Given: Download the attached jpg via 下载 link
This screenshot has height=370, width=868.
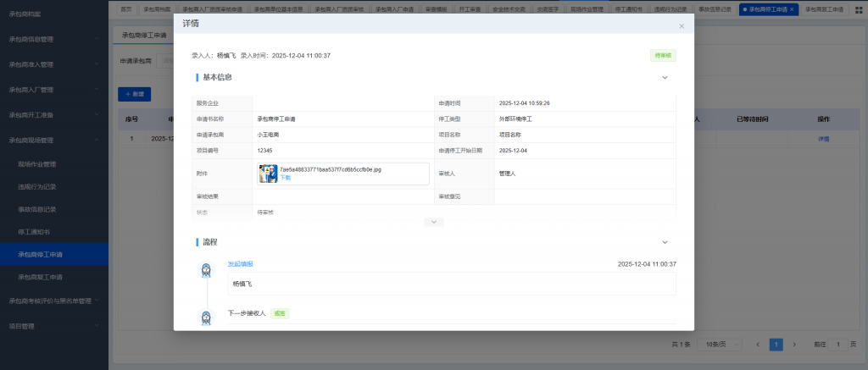Looking at the screenshot, I should click(x=286, y=178).
